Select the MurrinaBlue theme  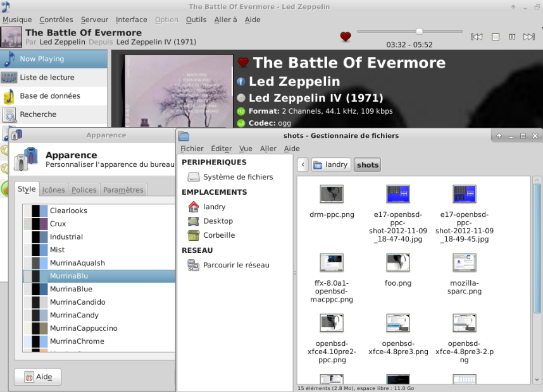click(x=99, y=289)
